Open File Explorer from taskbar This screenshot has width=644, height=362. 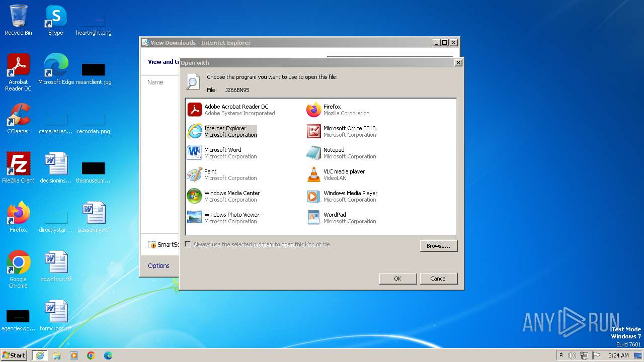point(57,355)
